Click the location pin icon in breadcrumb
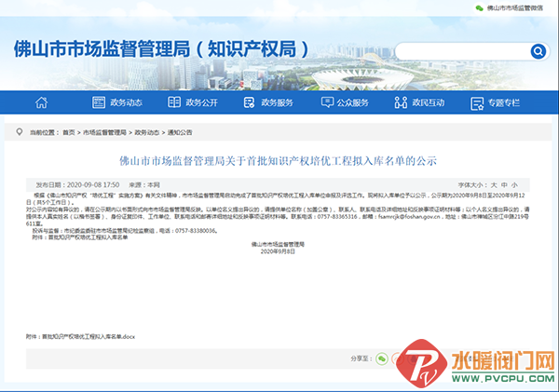The height and width of the screenshot is (392, 559). pos(20,132)
